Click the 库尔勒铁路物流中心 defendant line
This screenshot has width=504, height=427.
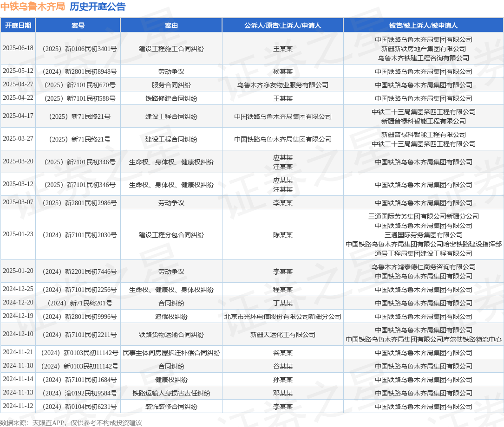pos(424,339)
